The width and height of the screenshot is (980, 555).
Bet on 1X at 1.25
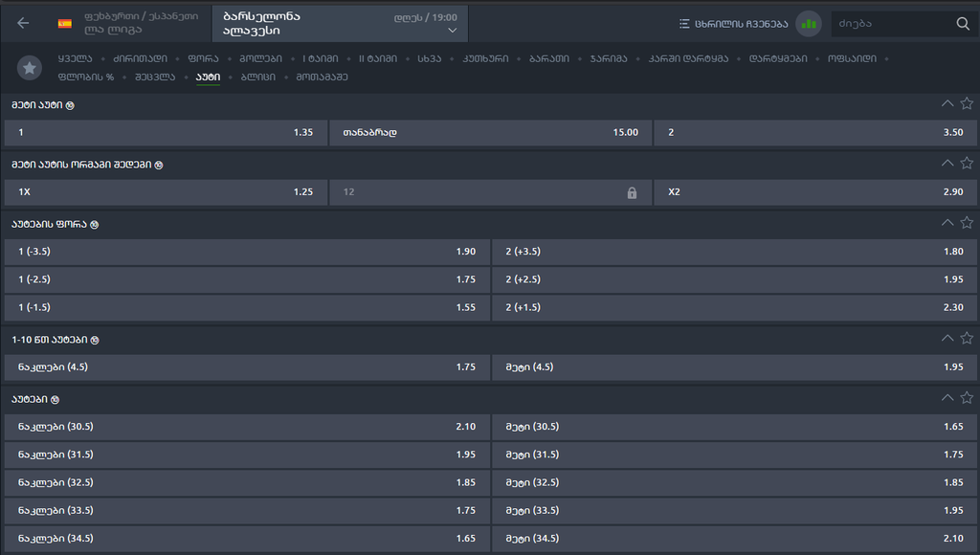166,192
